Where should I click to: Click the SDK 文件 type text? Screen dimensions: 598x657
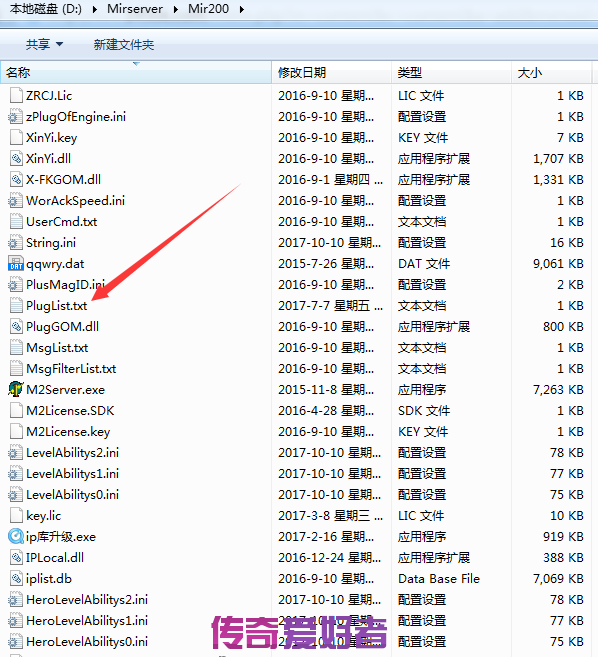[x=424, y=411]
